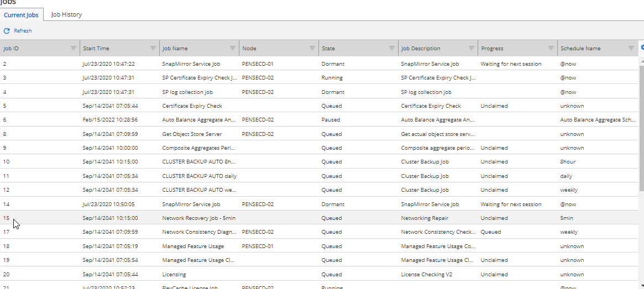This screenshot has width=644, height=289.
Task: Select SP log collection job name
Action: tap(188, 92)
